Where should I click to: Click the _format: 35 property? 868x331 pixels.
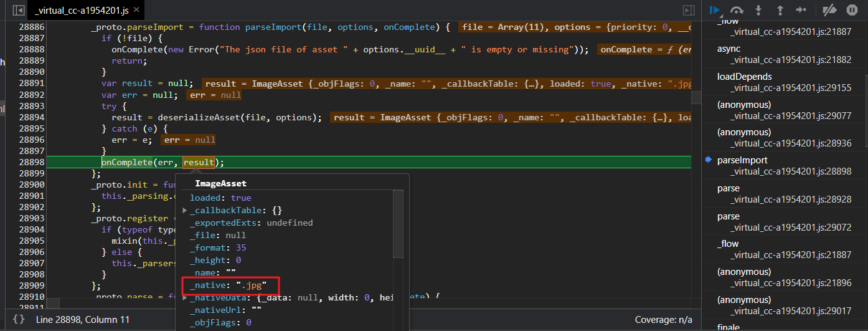coord(219,247)
